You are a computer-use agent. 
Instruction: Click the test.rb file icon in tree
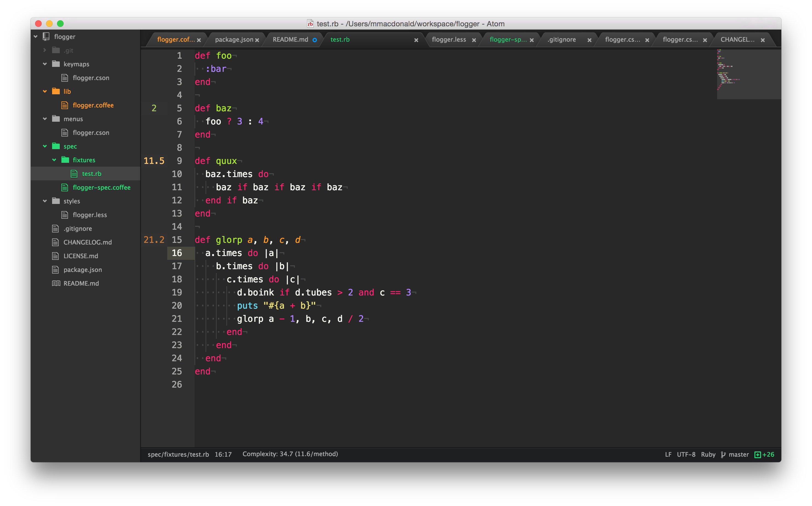point(74,174)
